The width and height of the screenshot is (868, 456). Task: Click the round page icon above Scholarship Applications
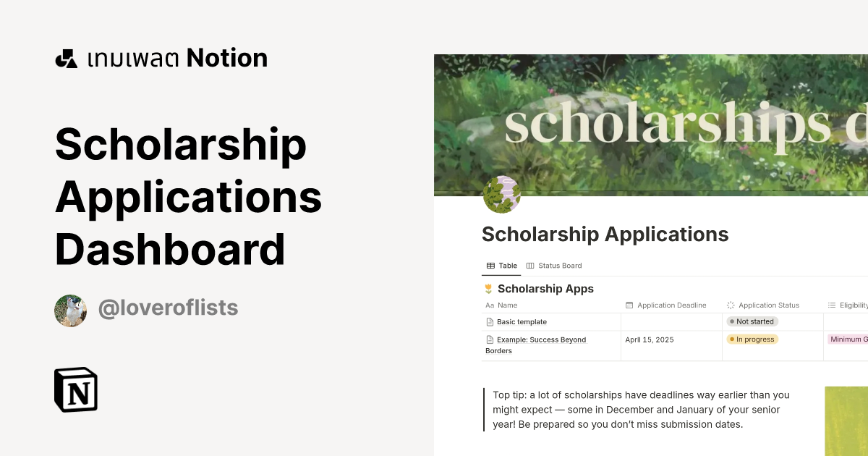tap(502, 194)
